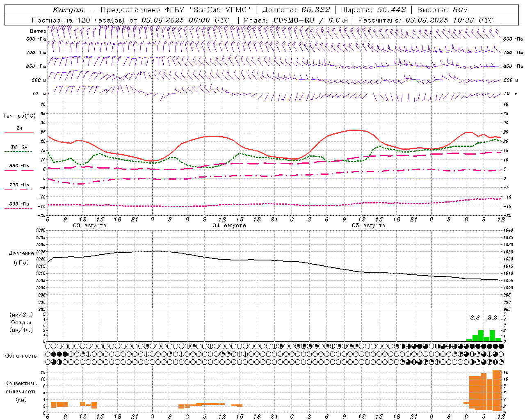The height and width of the screenshot is (420, 525).
Task: Click the "(км)" convective height unit label
Action: (21, 399)
